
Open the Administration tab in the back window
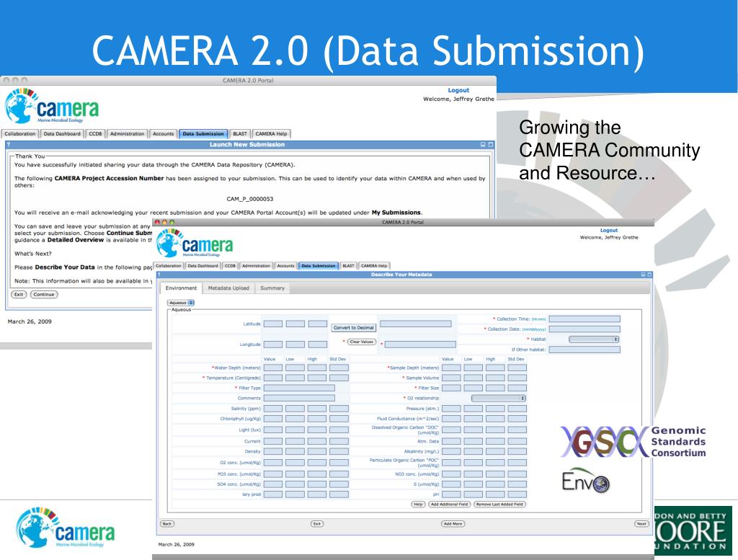(x=127, y=133)
